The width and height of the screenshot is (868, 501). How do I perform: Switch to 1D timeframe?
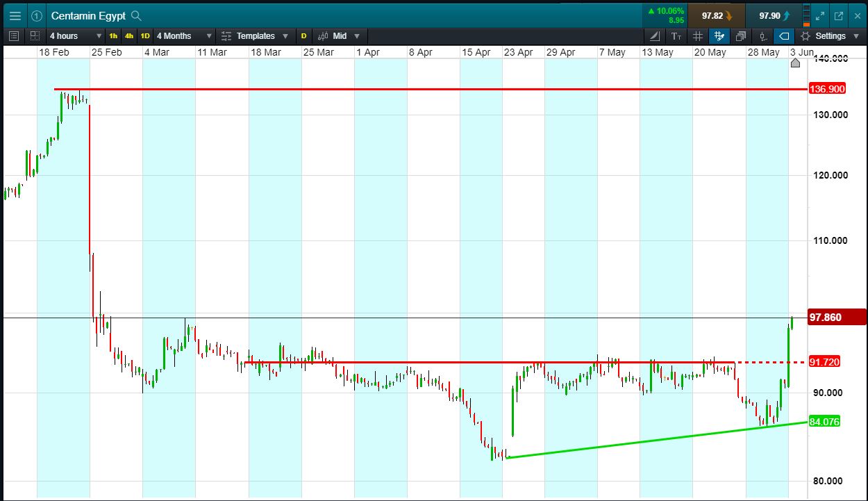[x=145, y=35]
